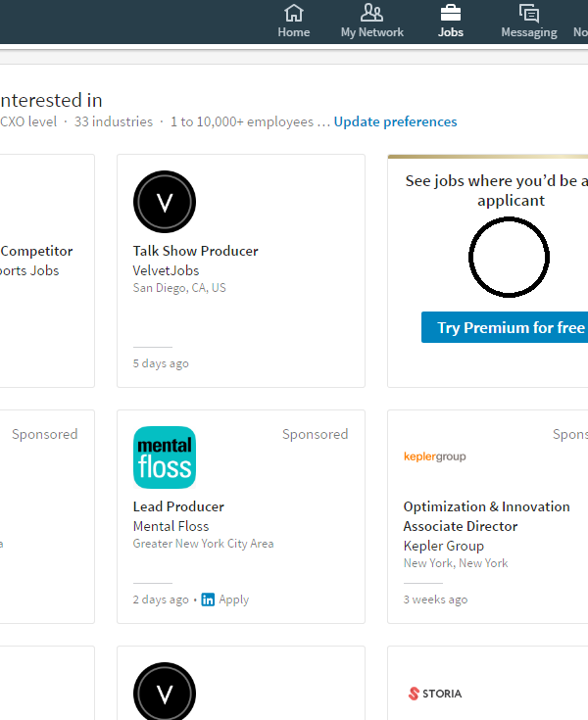This screenshot has height=720, width=588.
Task: Open the Home nav icon
Action: 294,13
